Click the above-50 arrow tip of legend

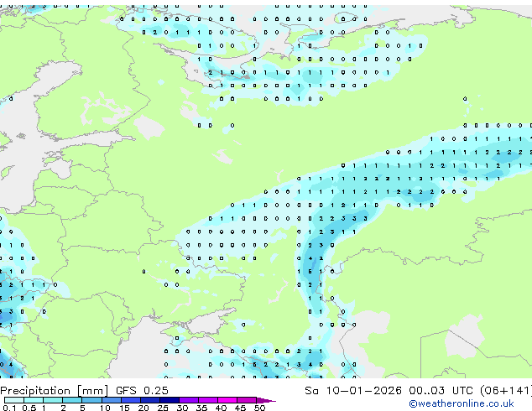[266, 400]
